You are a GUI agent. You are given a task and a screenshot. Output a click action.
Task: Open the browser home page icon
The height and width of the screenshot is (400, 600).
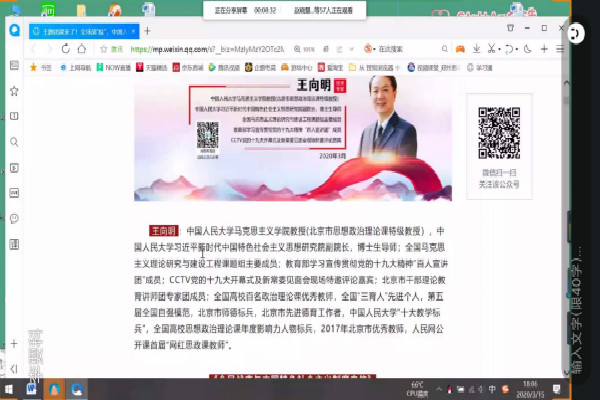coord(82,49)
